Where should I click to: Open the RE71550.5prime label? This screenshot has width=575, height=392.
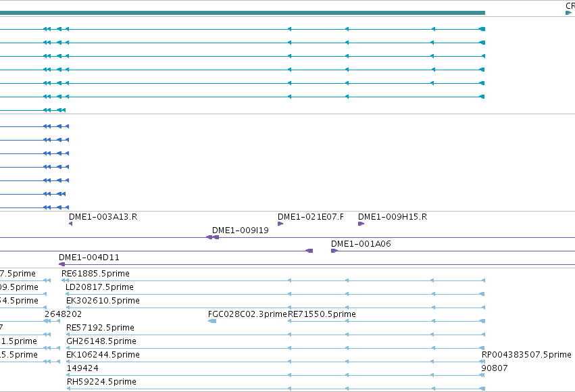(322, 314)
